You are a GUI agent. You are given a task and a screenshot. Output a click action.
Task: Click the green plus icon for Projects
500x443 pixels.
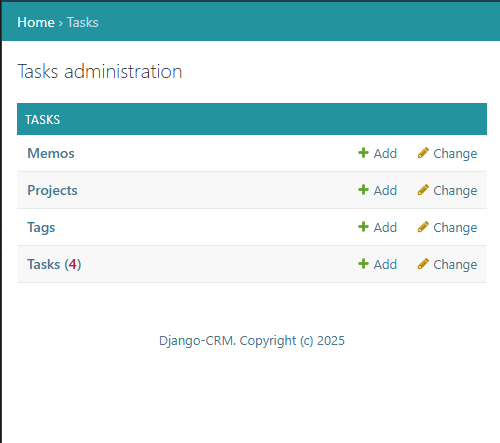[363, 190]
